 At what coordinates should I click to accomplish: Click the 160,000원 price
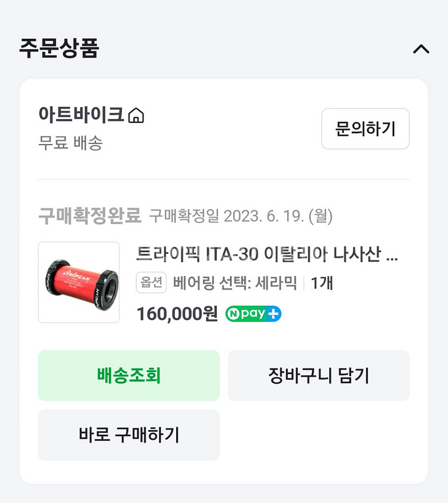click(177, 314)
